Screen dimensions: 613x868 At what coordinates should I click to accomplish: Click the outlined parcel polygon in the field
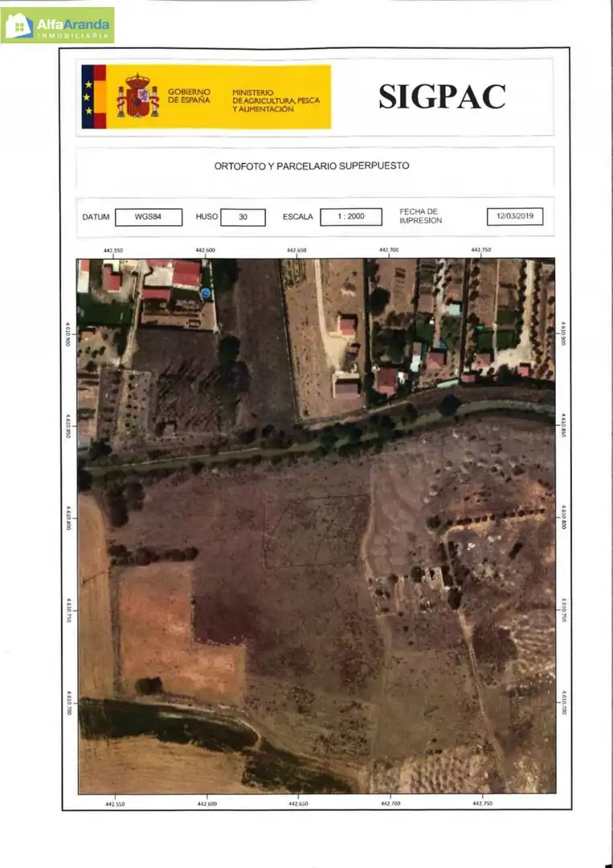[317, 532]
